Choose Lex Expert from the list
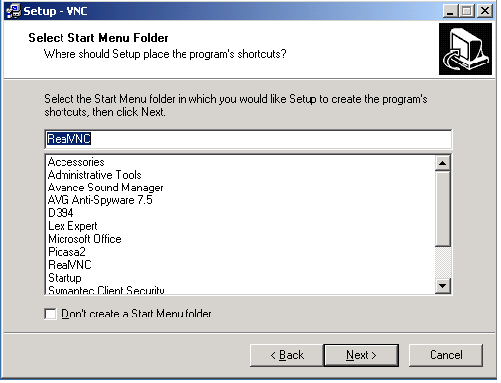This screenshot has height=383, width=501. (73, 226)
